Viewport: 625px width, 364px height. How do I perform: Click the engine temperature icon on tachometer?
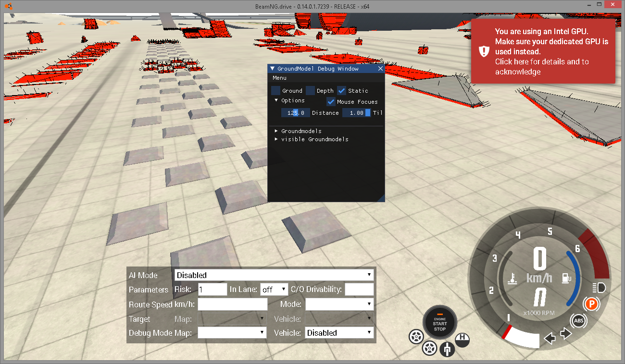[512, 278]
